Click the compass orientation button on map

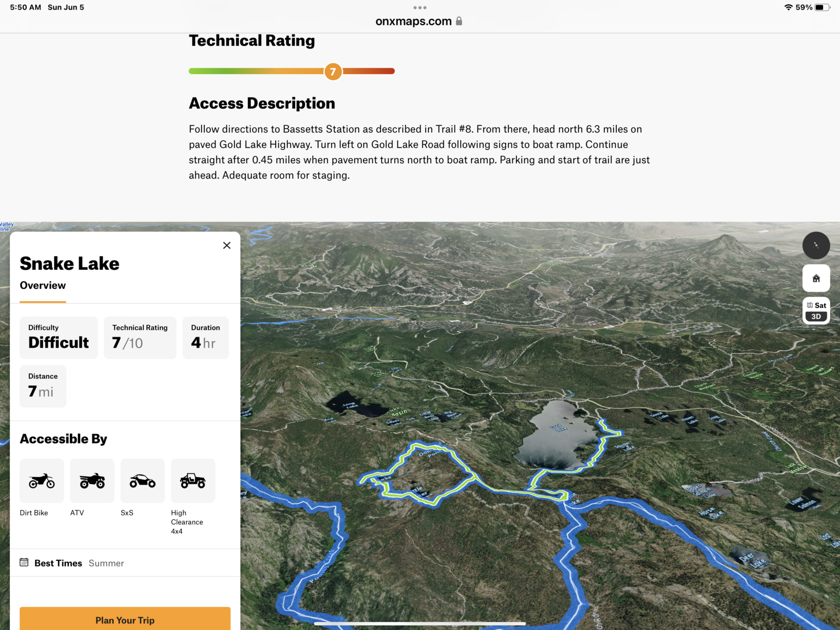(x=816, y=245)
